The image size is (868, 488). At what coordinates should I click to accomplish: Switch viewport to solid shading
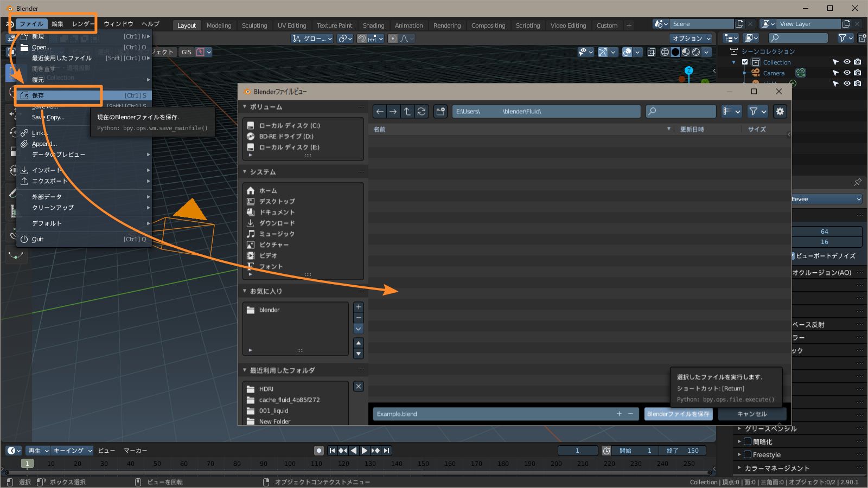coord(675,52)
